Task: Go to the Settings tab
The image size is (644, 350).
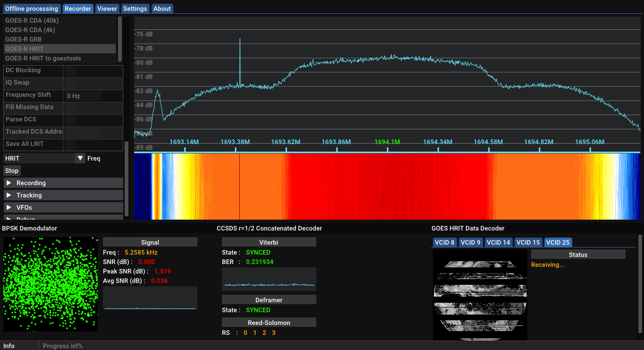Action: [x=135, y=9]
